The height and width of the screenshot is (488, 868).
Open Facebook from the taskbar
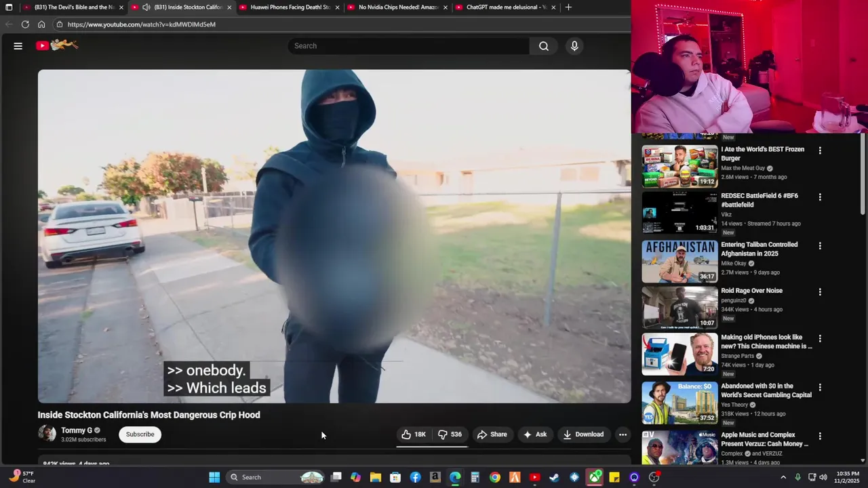(415, 477)
